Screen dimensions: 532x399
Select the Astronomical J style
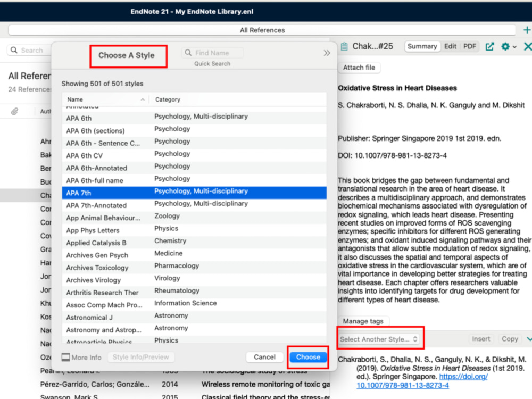point(194,317)
